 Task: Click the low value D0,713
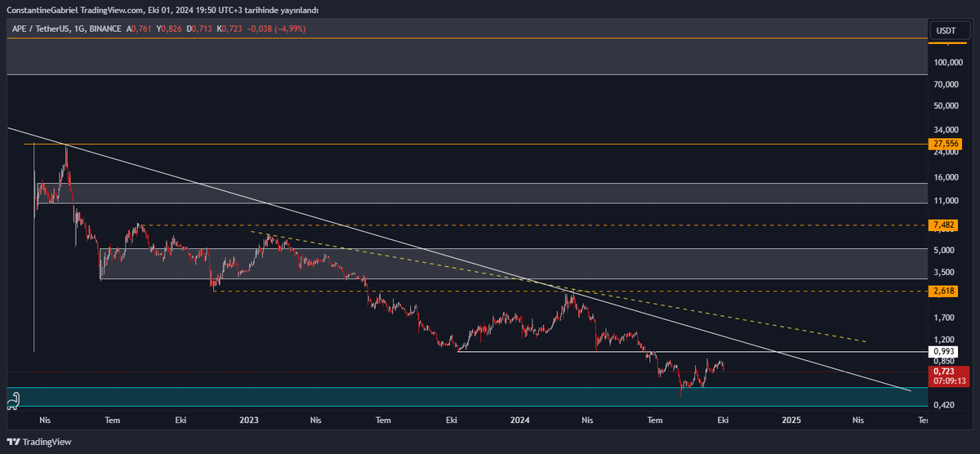[x=201, y=29]
